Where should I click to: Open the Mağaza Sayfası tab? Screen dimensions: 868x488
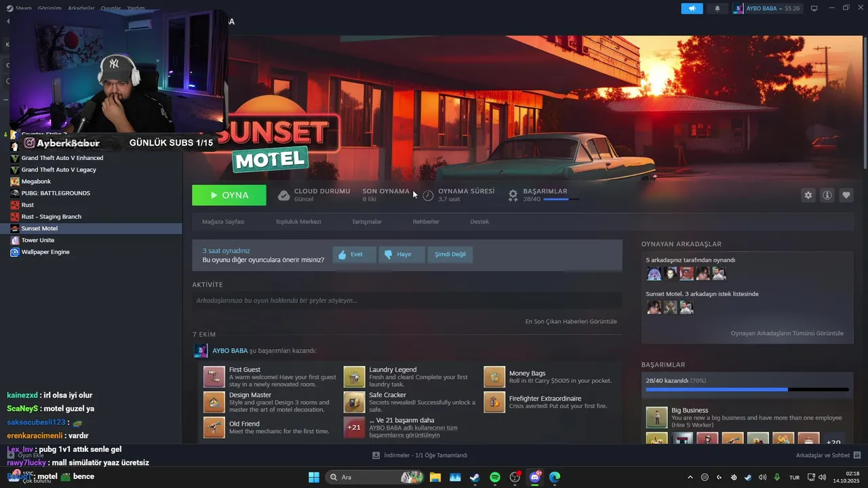coord(223,222)
